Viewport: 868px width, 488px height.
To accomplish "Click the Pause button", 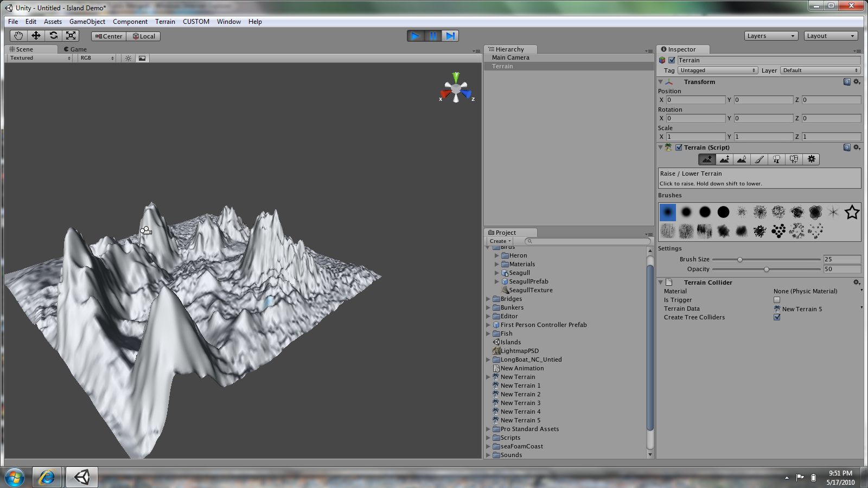I will click(433, 36).
